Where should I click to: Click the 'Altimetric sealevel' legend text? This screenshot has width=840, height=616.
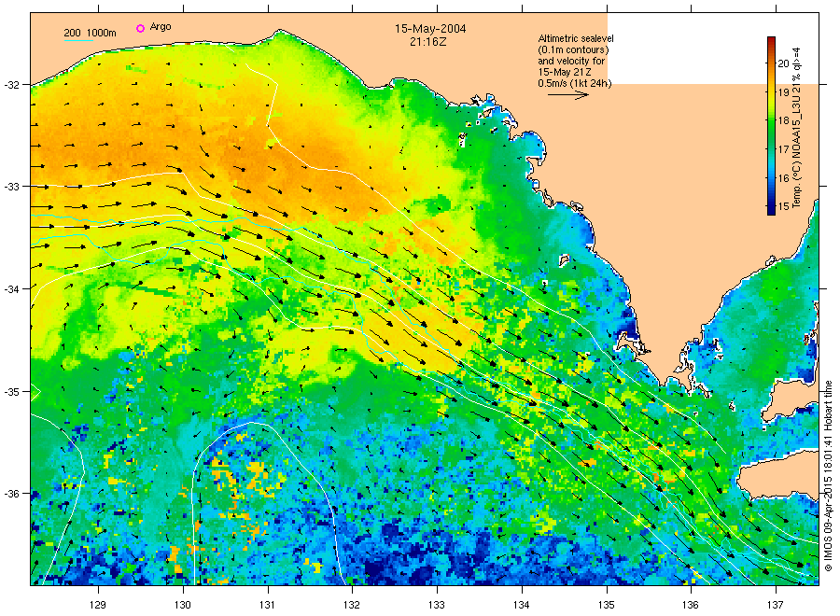(575, 38)
